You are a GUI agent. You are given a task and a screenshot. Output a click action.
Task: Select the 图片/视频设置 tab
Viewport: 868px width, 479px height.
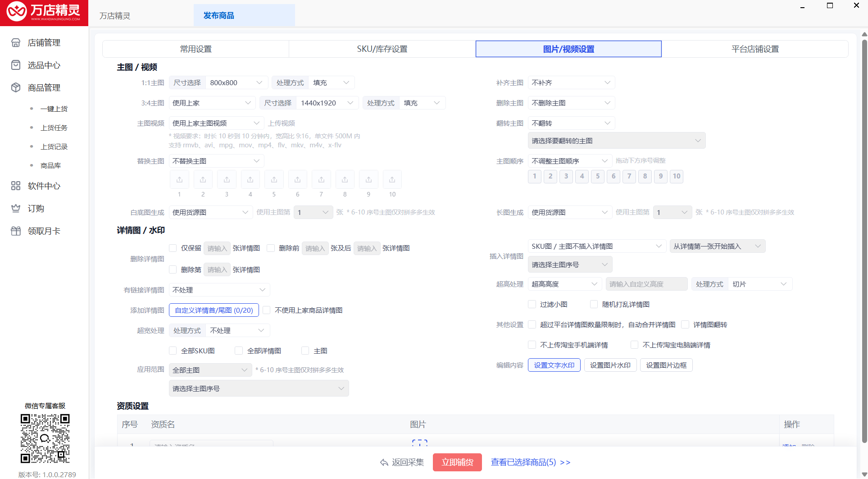pos(568,49)
